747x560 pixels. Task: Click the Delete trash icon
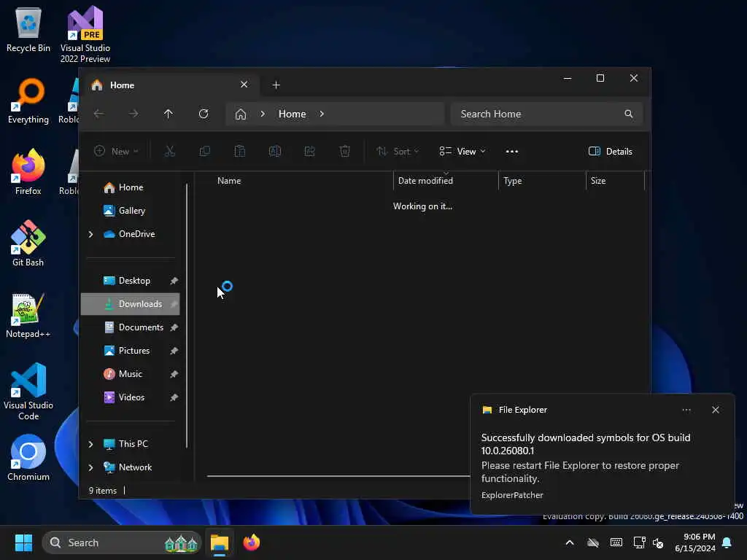point(345,152)
